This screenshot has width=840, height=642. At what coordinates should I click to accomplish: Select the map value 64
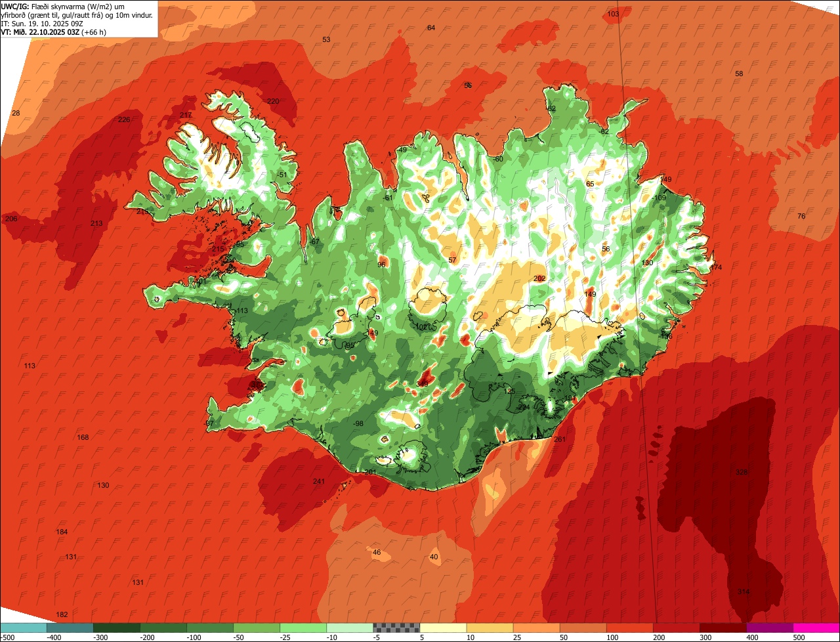click(431, 28)
